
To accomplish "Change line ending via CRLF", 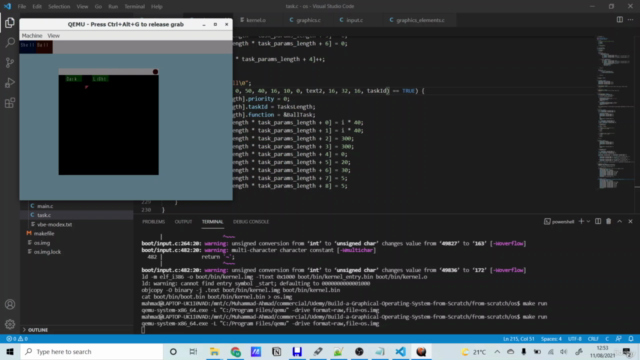I will (x=593, y=339).
